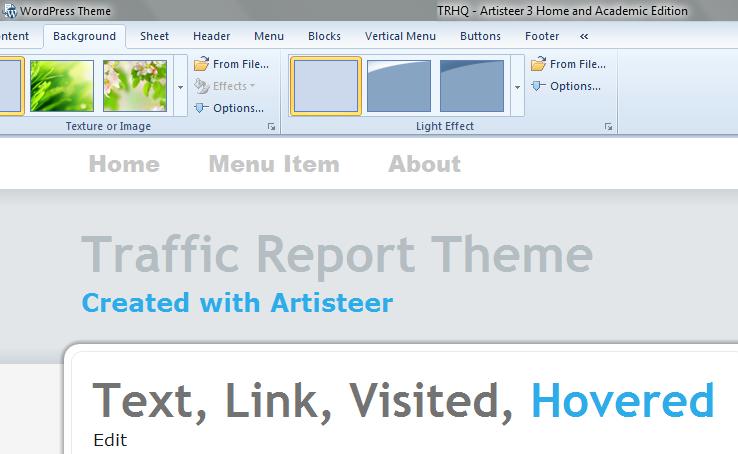Screen dimensions: 738x454
Task: Click the Menu Item link in preview
Action: click(274, 164)
